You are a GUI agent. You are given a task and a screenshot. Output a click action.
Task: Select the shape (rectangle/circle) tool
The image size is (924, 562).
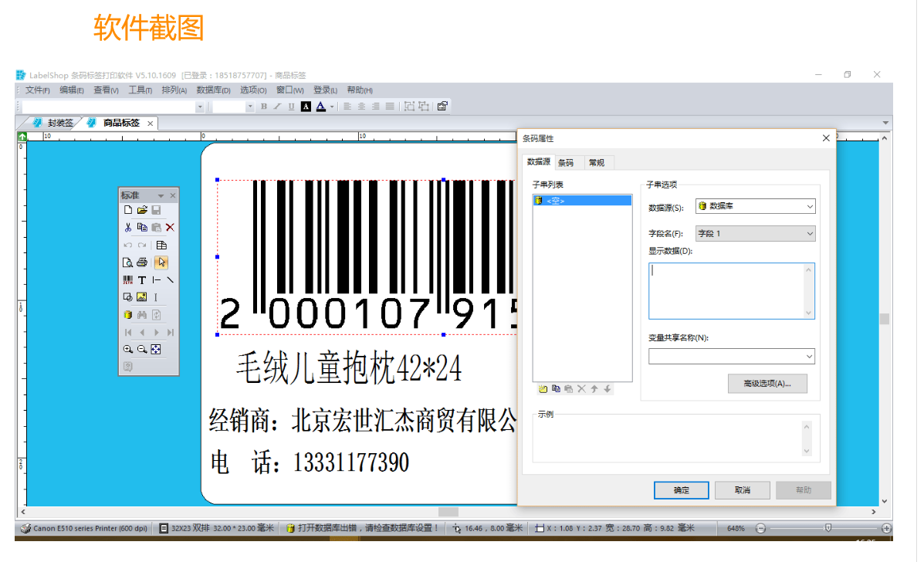[x=128, y=297]
